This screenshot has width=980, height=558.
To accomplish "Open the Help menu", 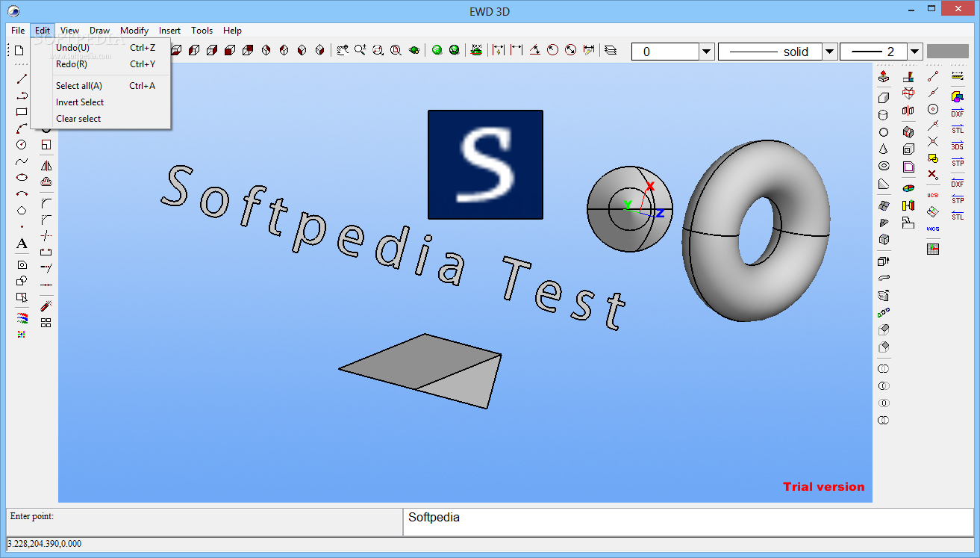I will click(232, 31).
